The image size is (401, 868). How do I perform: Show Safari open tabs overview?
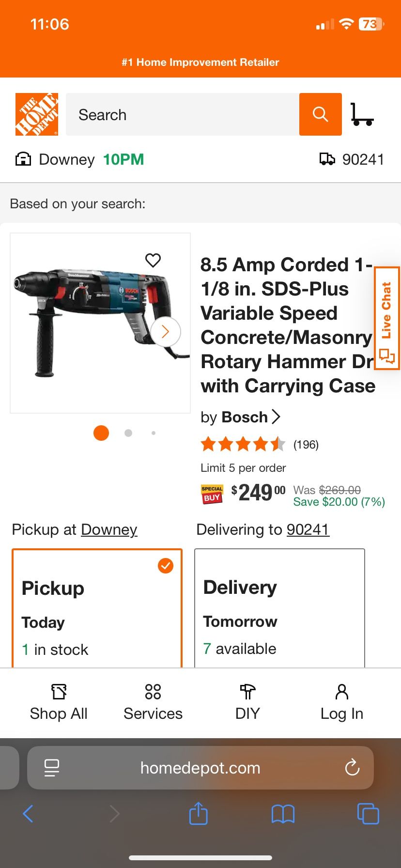point(368,813)
